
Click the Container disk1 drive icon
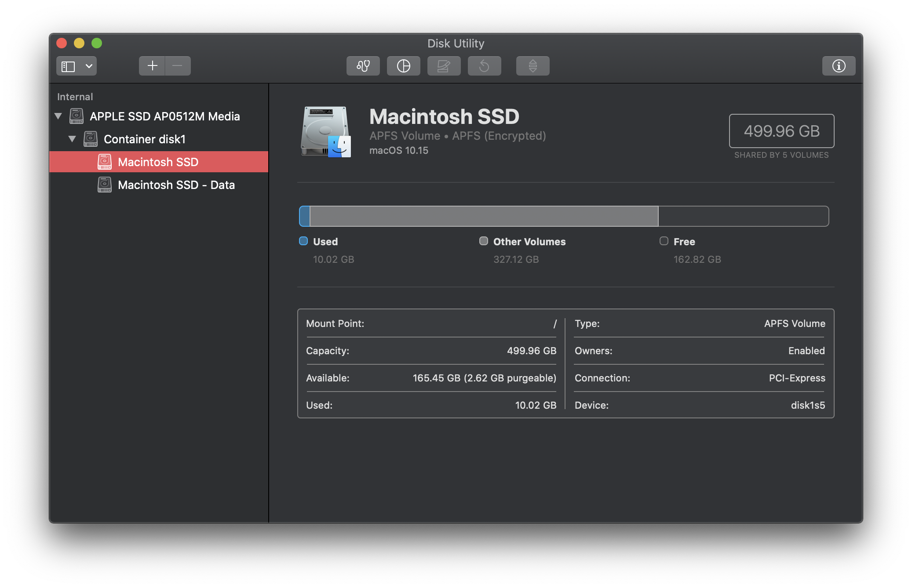click(x=90, y=139)
